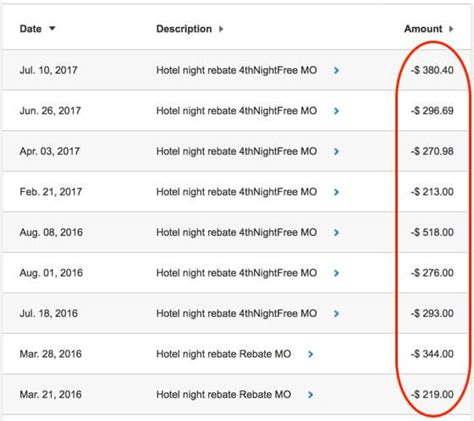Open details chevron for Mar. 28, 2016 rebate
This screenshot has height=421, width=474.
(310, 354)
